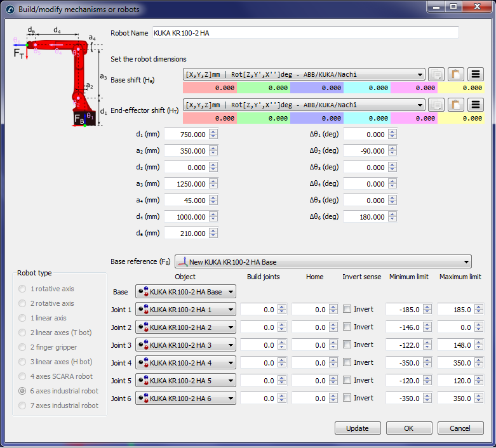
Task: Click the Robot Name text field
Action: pyautogui.click(x=304, y=33)
